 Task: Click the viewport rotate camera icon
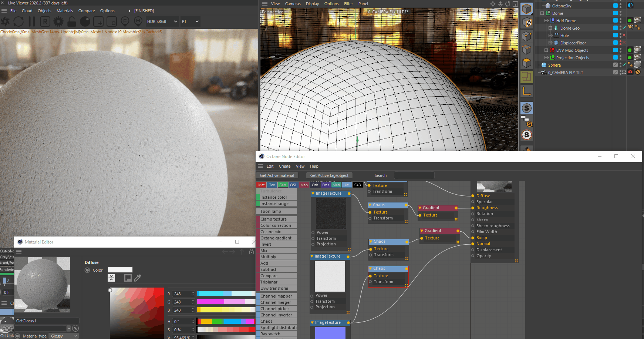[x=508, y=4]
